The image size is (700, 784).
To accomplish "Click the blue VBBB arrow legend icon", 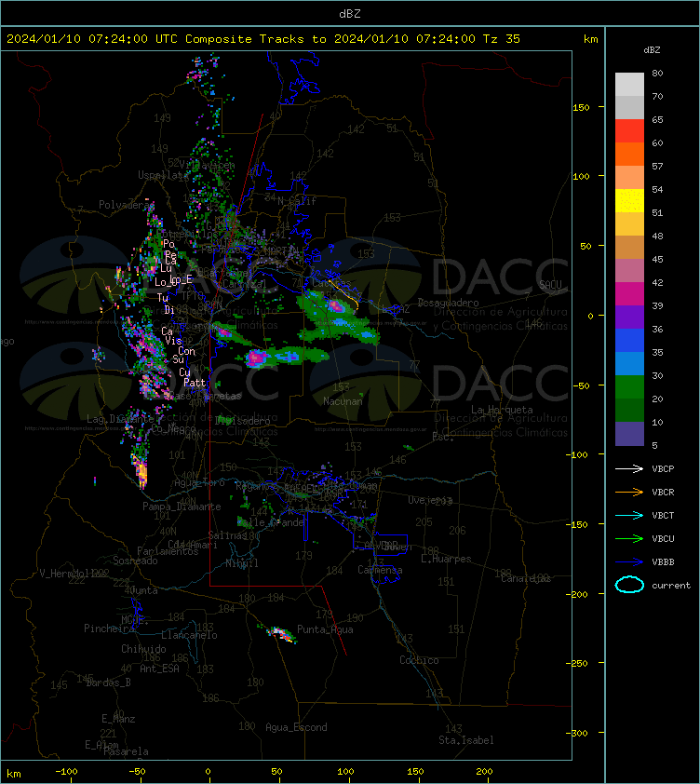I will point(629,562).
